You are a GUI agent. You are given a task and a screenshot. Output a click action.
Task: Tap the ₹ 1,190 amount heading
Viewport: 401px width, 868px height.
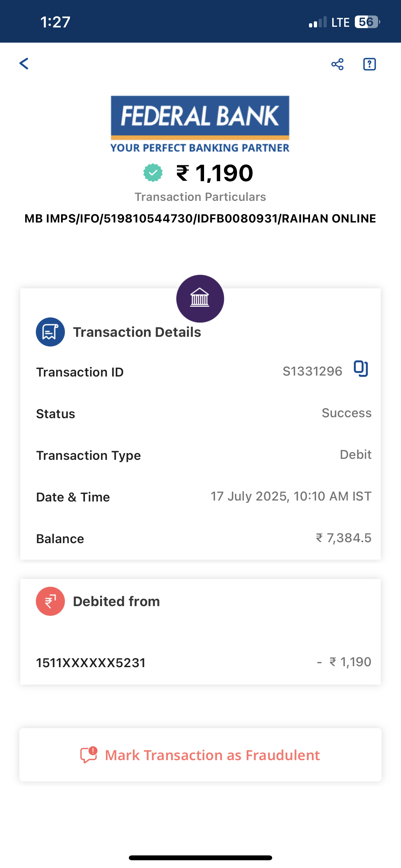click(x=215, y=173)
